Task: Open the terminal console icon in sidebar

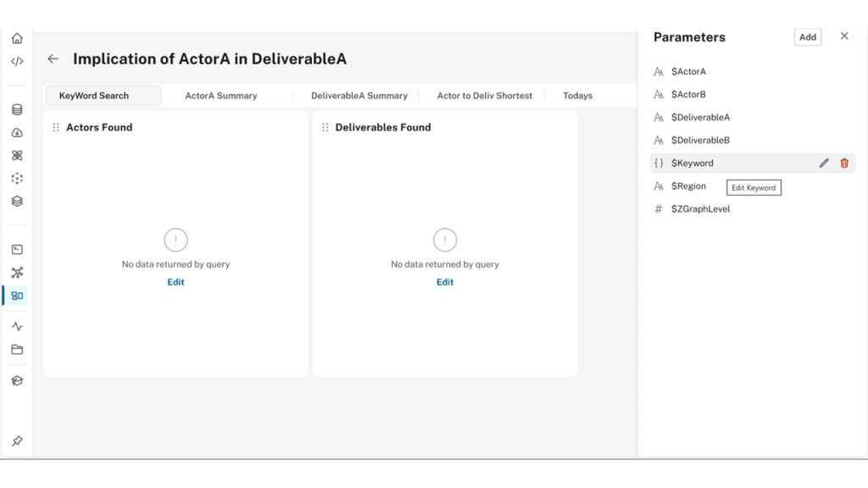Action: (x=17, y=250)
